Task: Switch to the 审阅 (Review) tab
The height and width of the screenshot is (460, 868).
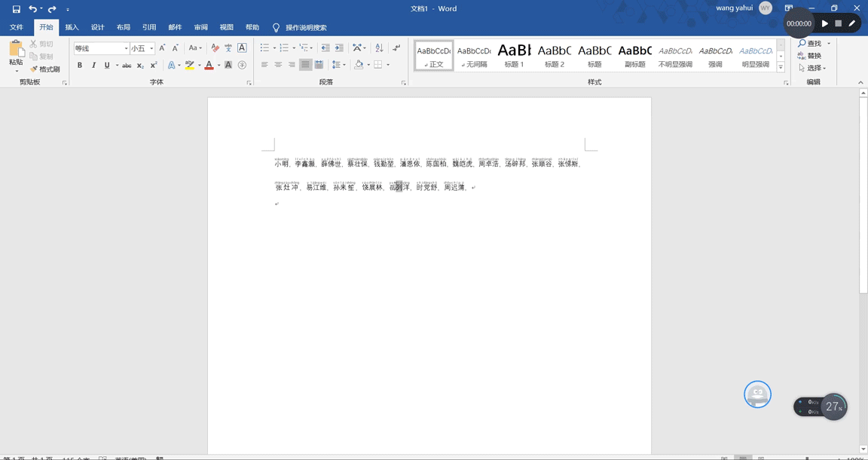Action: pyautogui.click(x=201, y=27)
